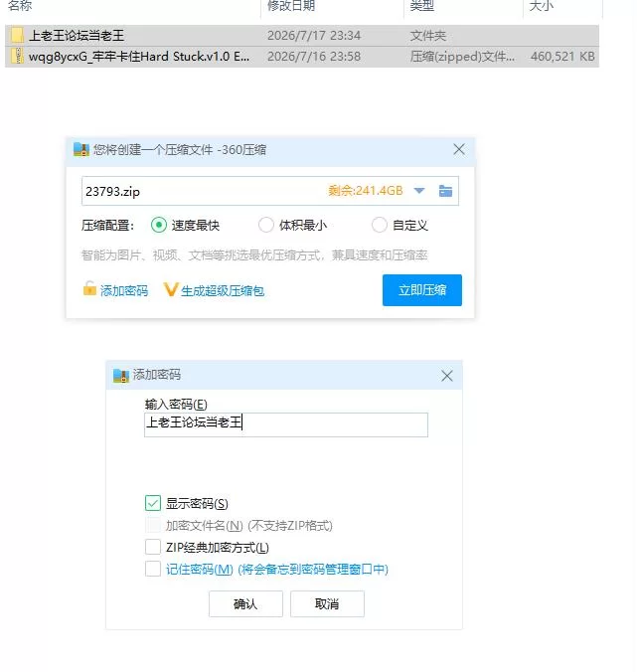
Task: Click the 360压缩 icon in 添加密码 dialog title
Action: [121, 376]
